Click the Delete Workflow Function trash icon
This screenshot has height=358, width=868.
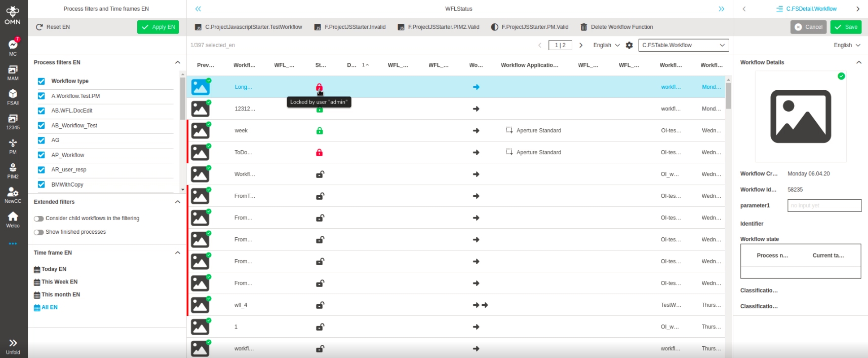pos(584,27)
